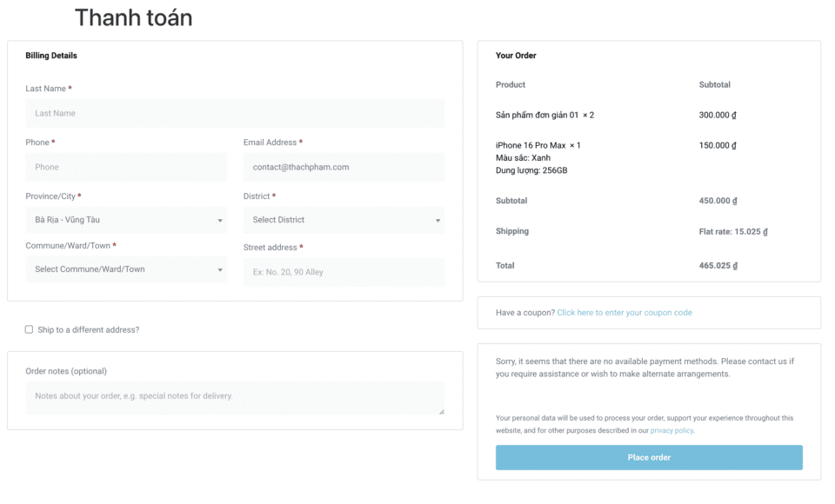Click the Province/City dropdown arrow
This screenshot has height=504, width=835.
(x=220, y=221)
